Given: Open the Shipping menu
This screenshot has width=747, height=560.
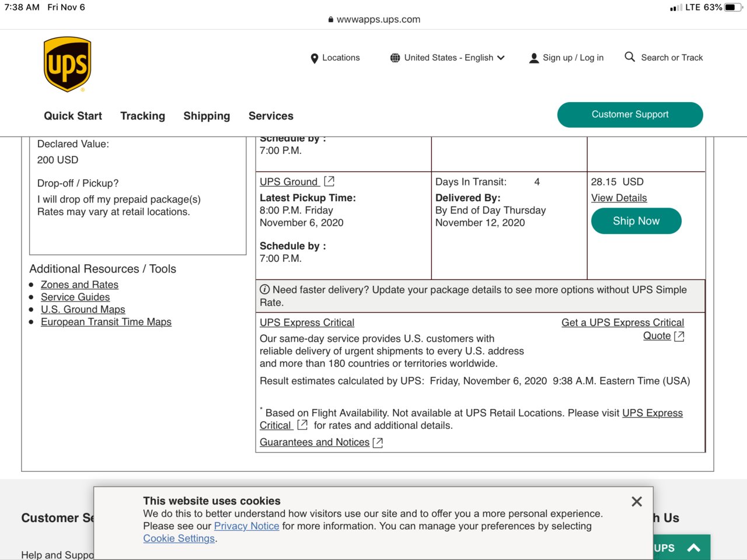Looking at the screenshot, I should click(207, 116).
